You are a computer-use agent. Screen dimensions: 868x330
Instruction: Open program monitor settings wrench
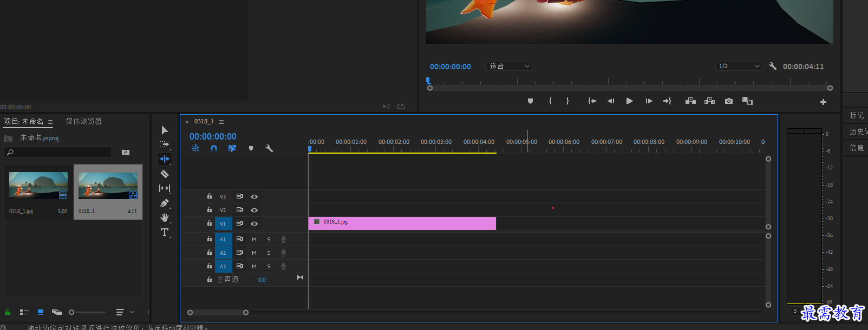(773, 66)
